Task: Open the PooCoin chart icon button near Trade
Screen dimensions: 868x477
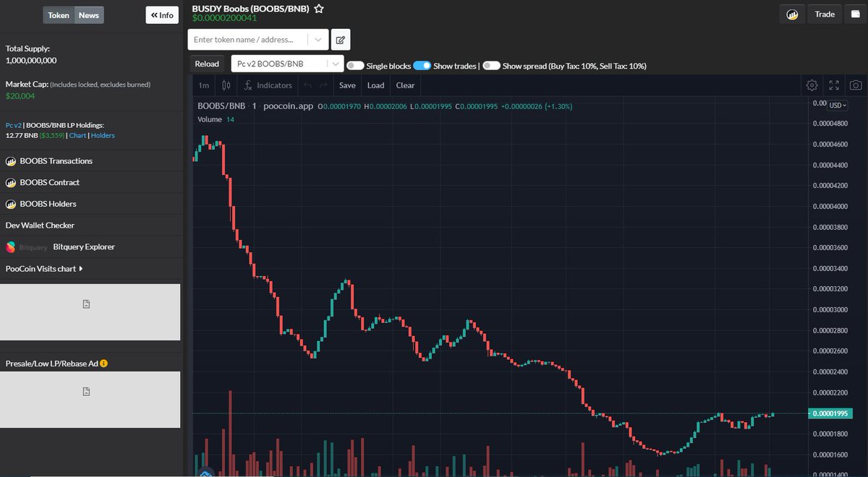Action: click(x=792, y=14)
